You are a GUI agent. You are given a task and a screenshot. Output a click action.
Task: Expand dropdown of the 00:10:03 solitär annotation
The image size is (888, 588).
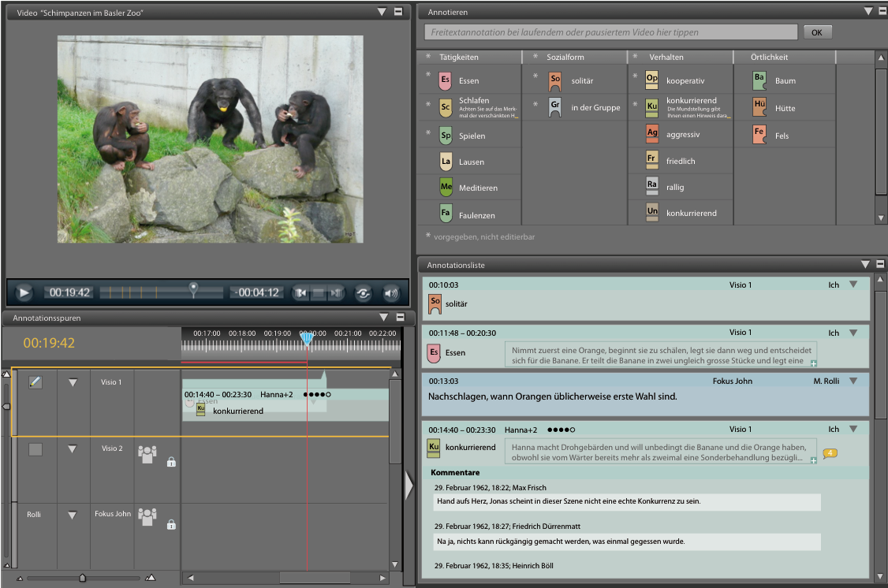tap(853, 285)
